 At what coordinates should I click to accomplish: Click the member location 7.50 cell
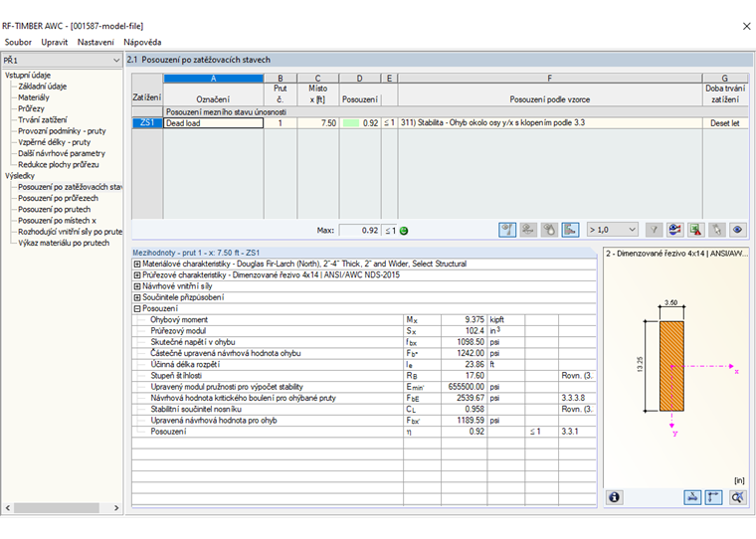[x=317, y=123]
